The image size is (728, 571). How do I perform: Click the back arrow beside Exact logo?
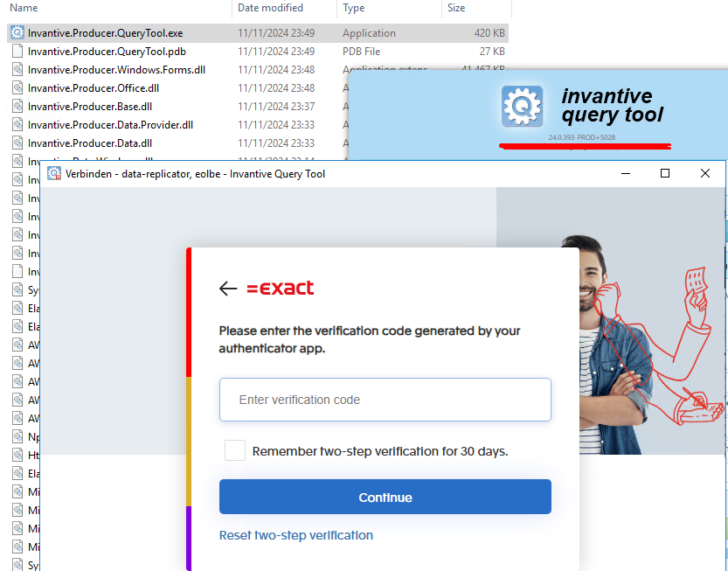click(228, 289)
